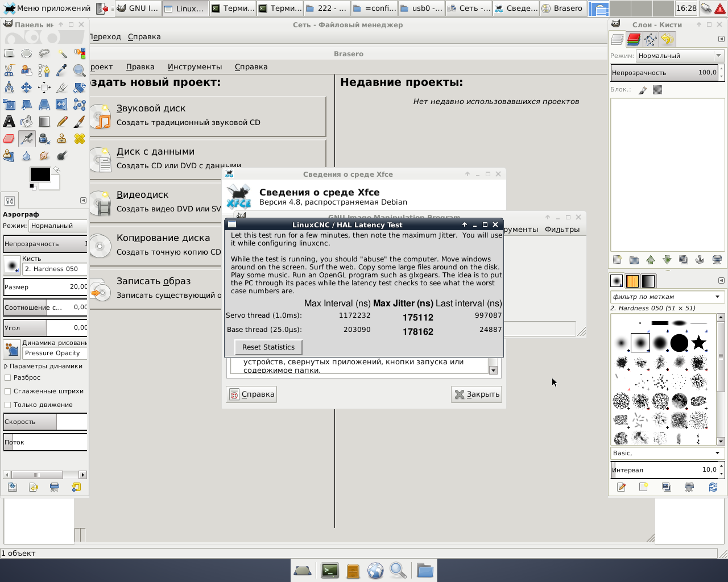Adjust the airbrush Размер slider
728x582 pixels.
pos(45,287)
